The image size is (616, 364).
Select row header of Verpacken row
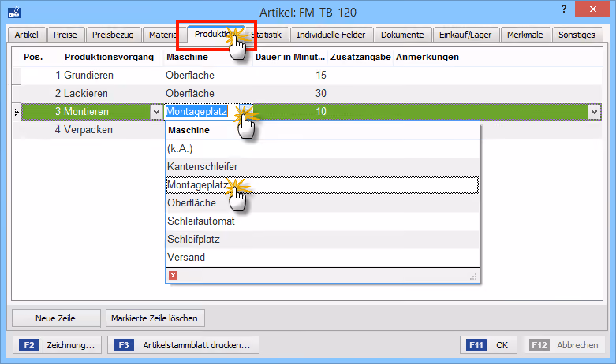click(x=17, y=130)
